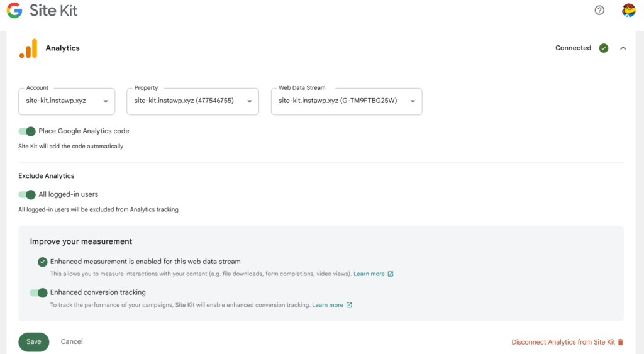The height and width of the screenshot is (354, 644).
Task: Open Learn more link for enhanced measurement
Action: click(x=369, y=274)
